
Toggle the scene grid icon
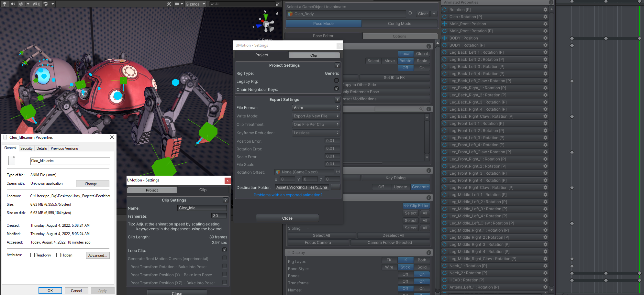click(x=46, y=4)
